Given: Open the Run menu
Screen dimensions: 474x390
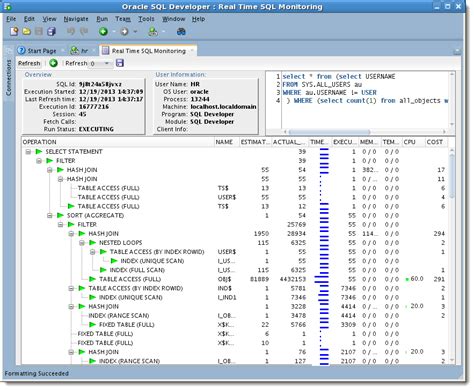Looking at the screenshot, I should pyautogui.click(x=102, y=19).
